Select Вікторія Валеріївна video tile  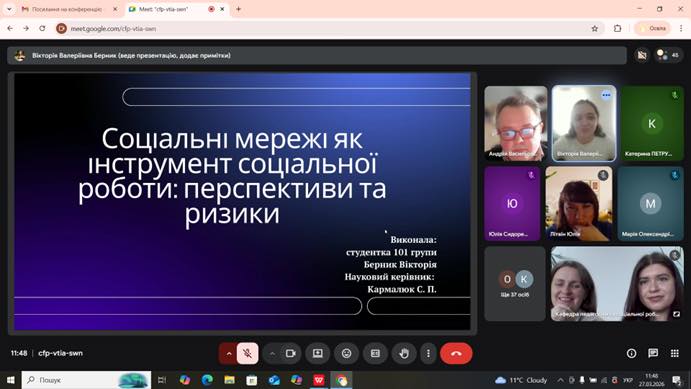point(584,123)
